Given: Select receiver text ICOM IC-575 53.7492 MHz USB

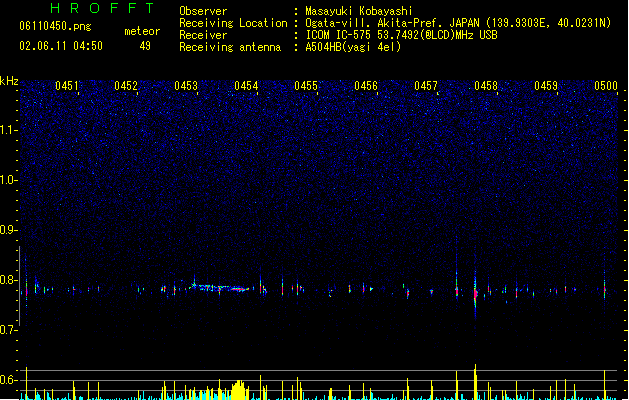Looking at the screenshot, I should coord(402,35).
